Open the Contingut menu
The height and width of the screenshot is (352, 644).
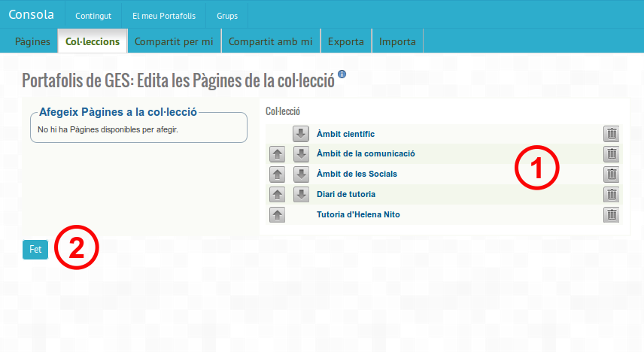93,15
